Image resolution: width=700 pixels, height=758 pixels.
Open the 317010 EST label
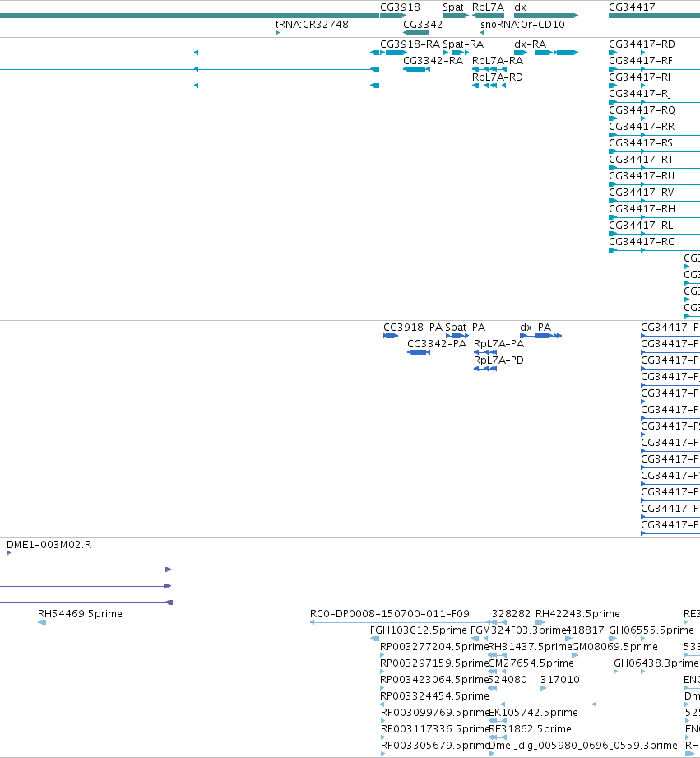click(560, 679)
